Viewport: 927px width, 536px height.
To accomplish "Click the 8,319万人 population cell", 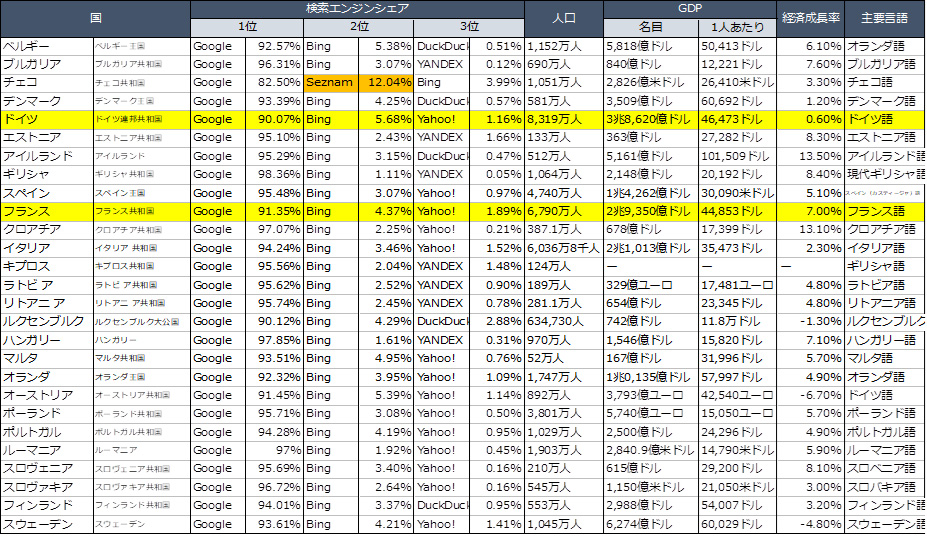I will tap(564, 119).
